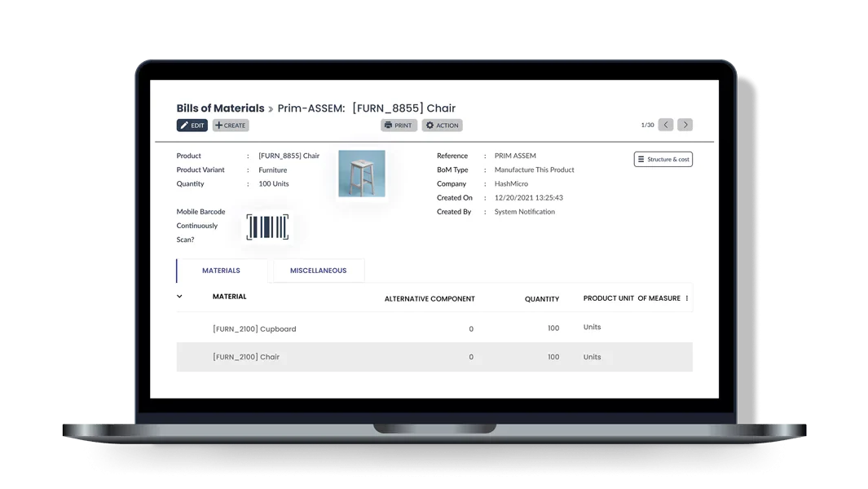Click the mobile barcode scan icon
This screenshot has width=868, height=489.
[267, 227]
